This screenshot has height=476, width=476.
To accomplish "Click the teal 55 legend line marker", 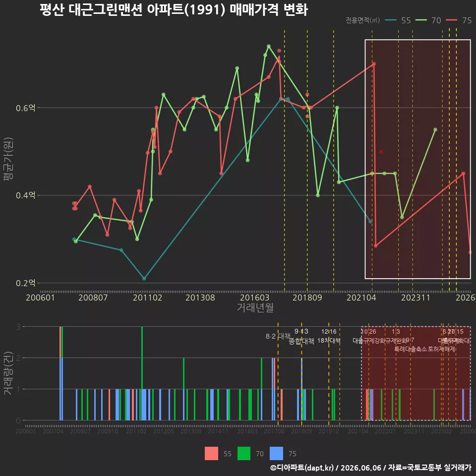I will [x=391, y=20].
